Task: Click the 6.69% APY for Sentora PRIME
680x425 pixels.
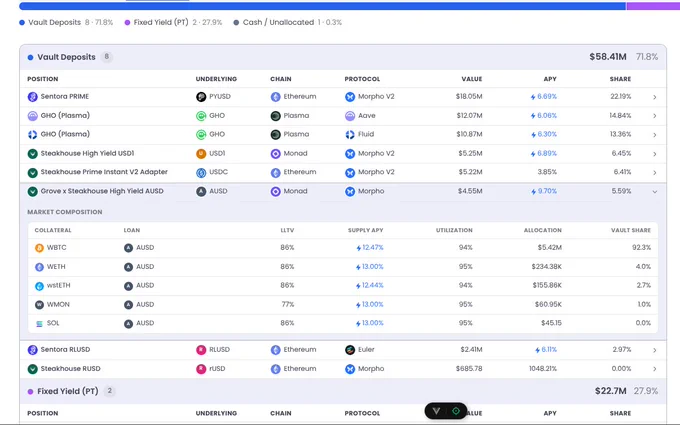Action: (543, 97)
